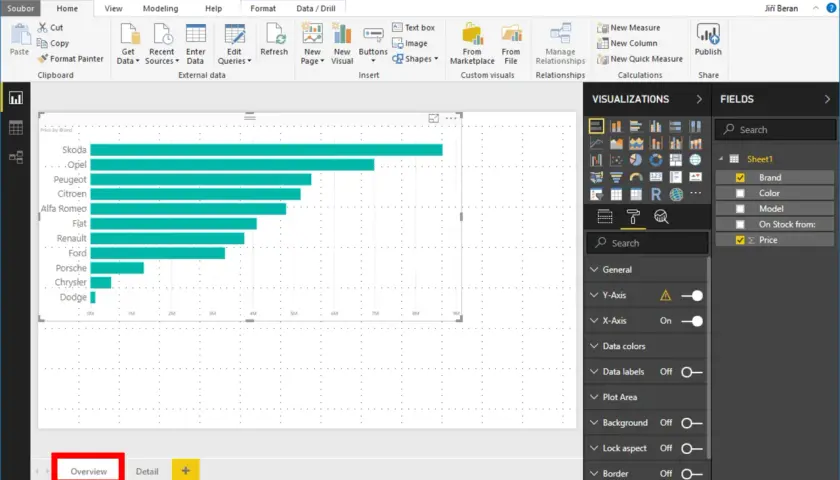Open the Soubor file menu
Image resolution: width=840 pixels, height=480 pixels.
pyautogui.click(x=20, y=8)
